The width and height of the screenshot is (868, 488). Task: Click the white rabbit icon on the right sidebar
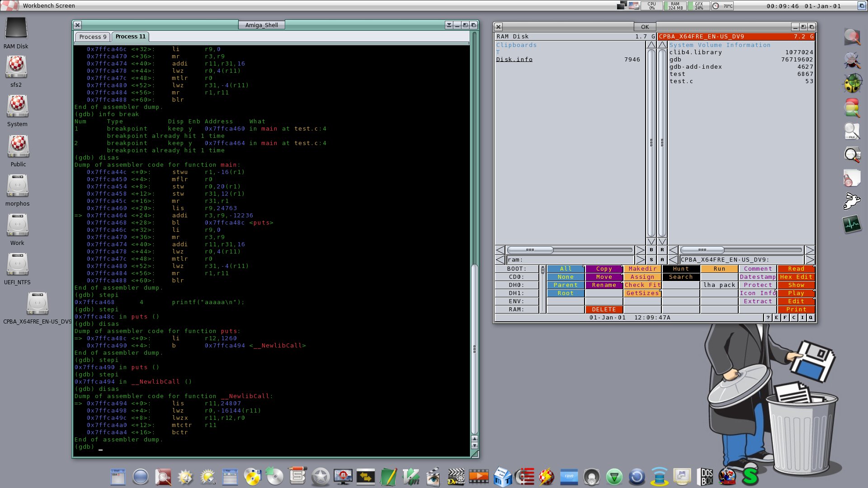(852, 201)
